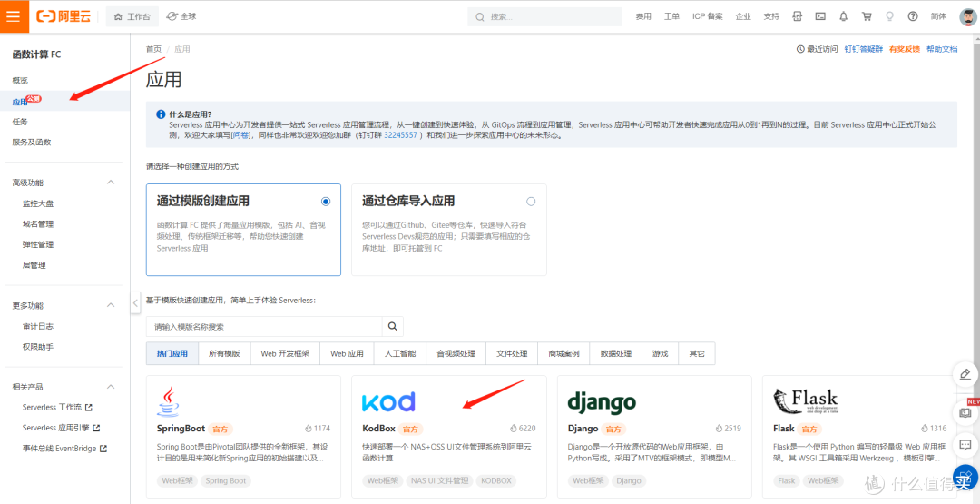
Task: Open the hamburger main menu
Action: point(15,16)
